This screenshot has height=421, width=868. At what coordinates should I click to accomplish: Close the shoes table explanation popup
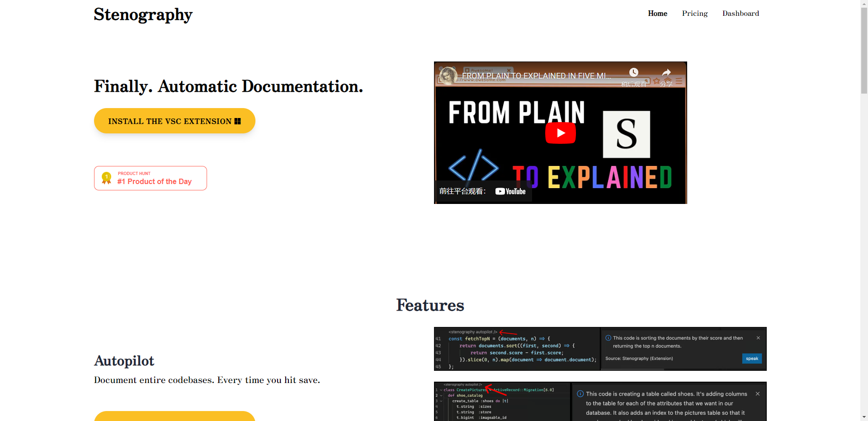pos(758,394)
